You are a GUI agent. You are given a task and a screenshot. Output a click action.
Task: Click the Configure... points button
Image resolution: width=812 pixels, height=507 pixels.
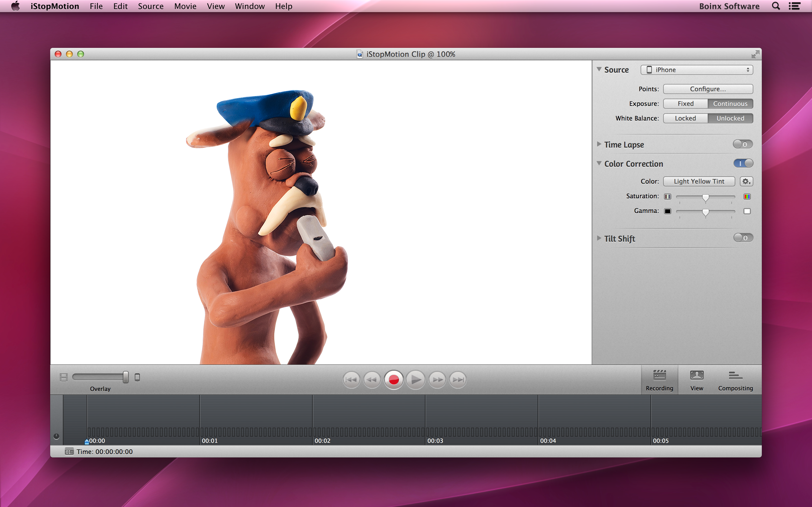(708, 89)
